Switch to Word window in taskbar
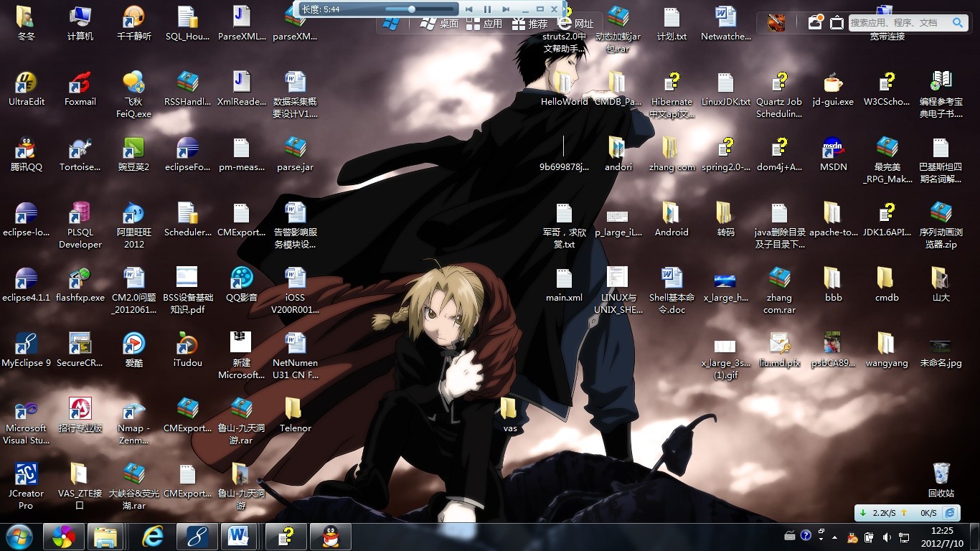 point(240,537)
